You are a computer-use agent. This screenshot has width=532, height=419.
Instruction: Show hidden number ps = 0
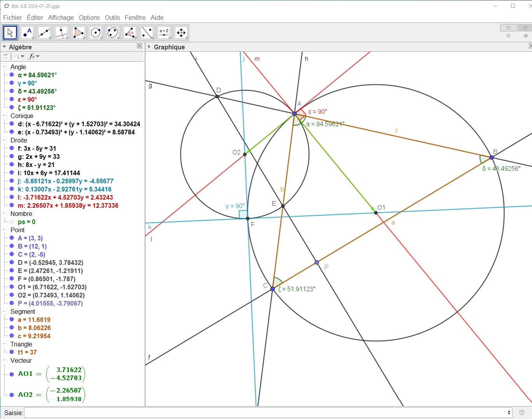[x=12, y=222]
